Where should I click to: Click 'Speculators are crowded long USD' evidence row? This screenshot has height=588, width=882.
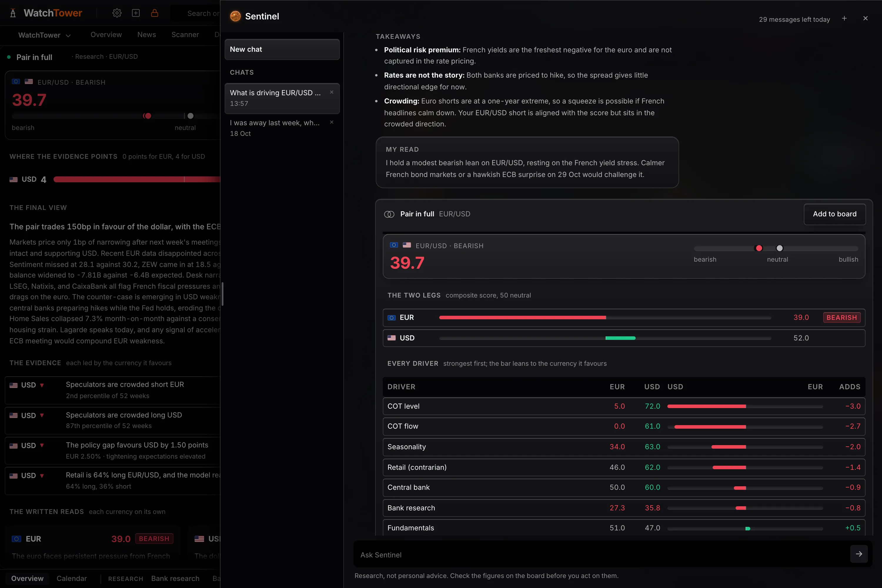tap(113, 420)
